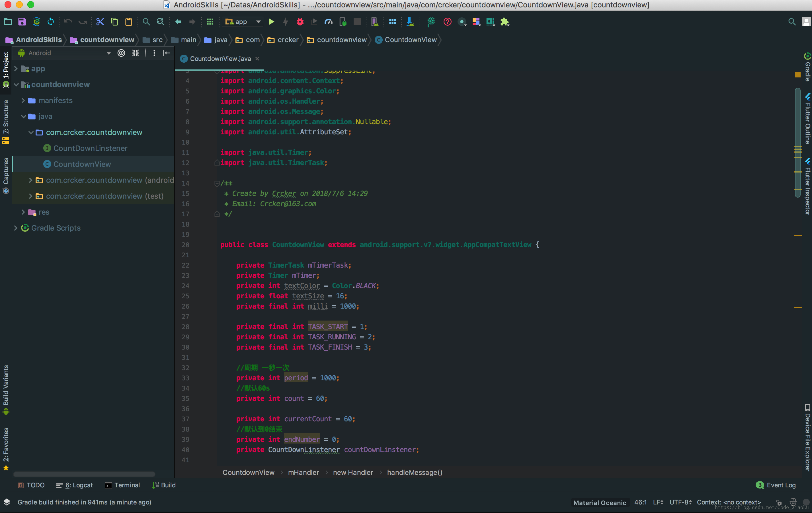This screenshot has width=812, height=513.
Task: Click the Material Oceanic theme status label
Action: point(599,502)
